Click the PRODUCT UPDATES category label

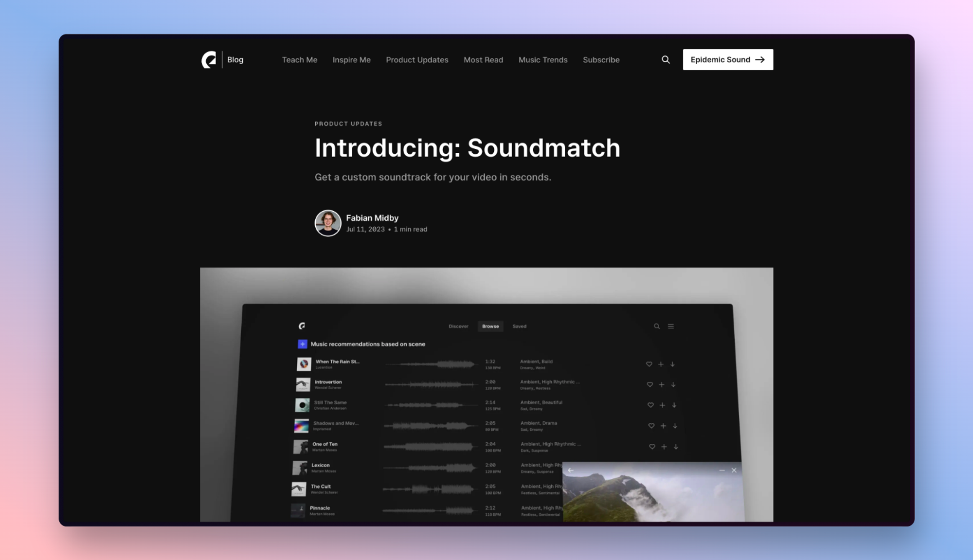pyautogui.click(x=348, y=124)
